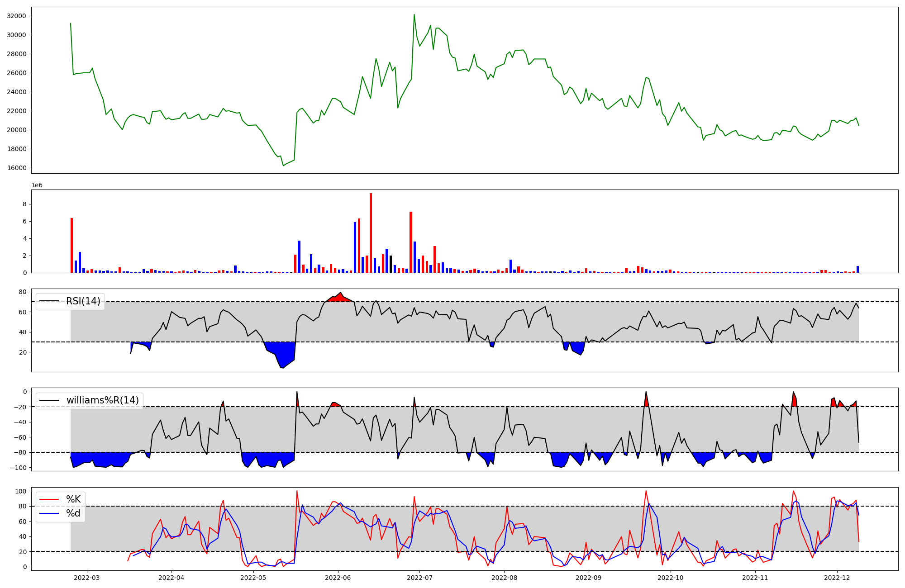Click the 16000 y-axis label on price chart
Viewport: 905px width, 588px height.
pyautogui.click(x=17, y=168)
